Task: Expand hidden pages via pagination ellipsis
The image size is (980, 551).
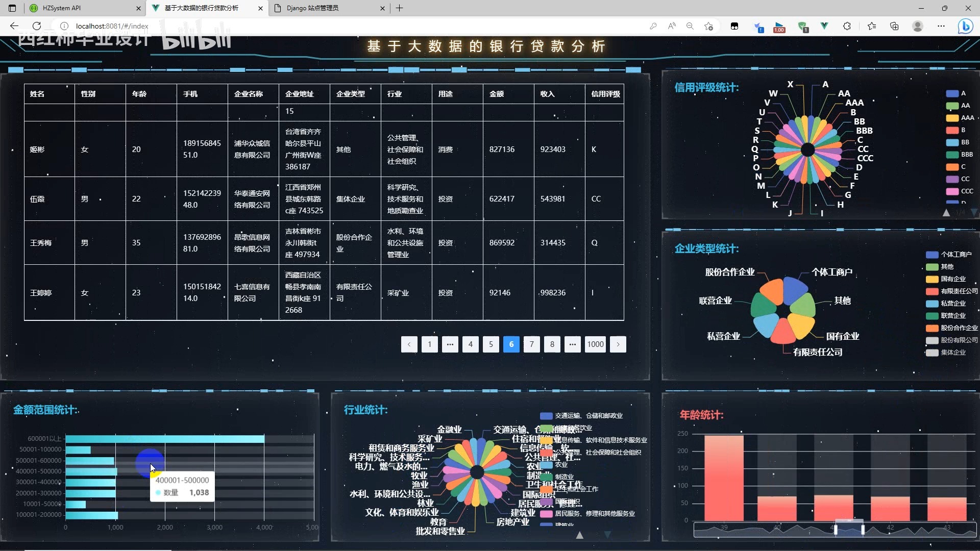Action: tap(450, 344)
